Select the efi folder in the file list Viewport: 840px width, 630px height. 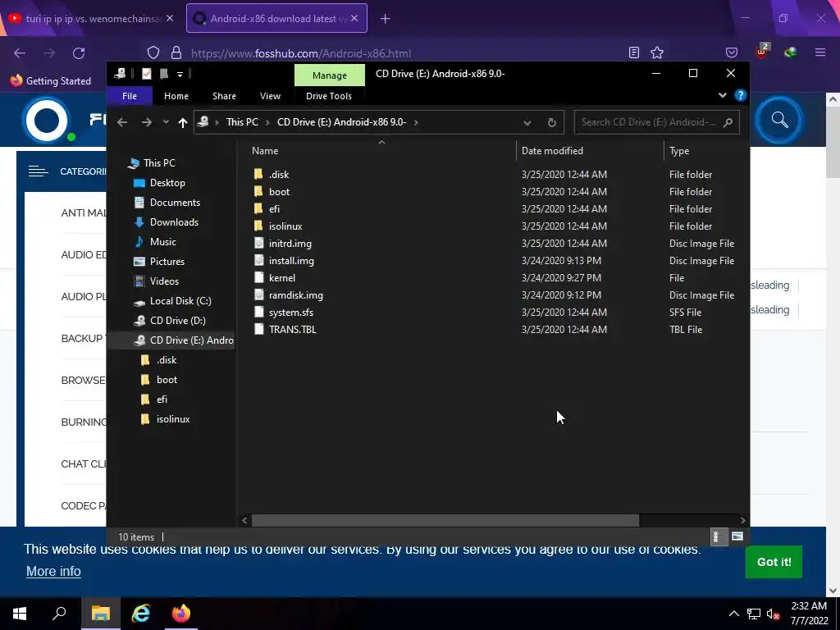coord(274,209)
